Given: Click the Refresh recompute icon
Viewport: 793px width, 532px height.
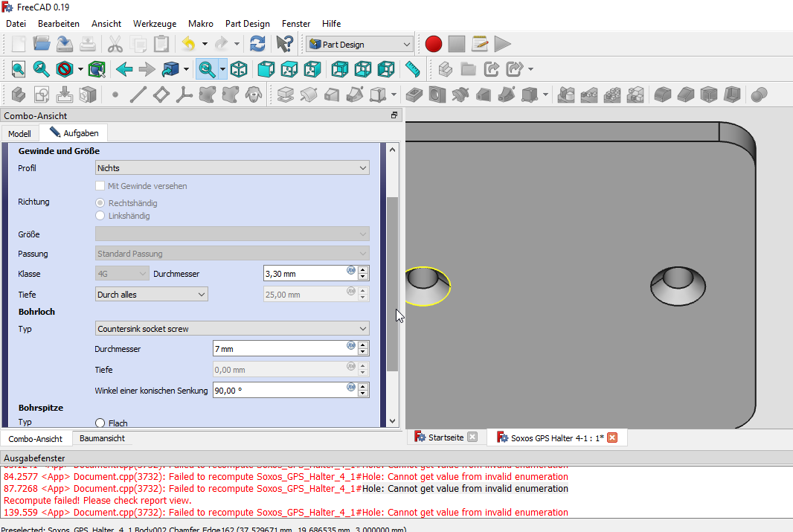Looking at the screenshot, I should tap(257, 44).
